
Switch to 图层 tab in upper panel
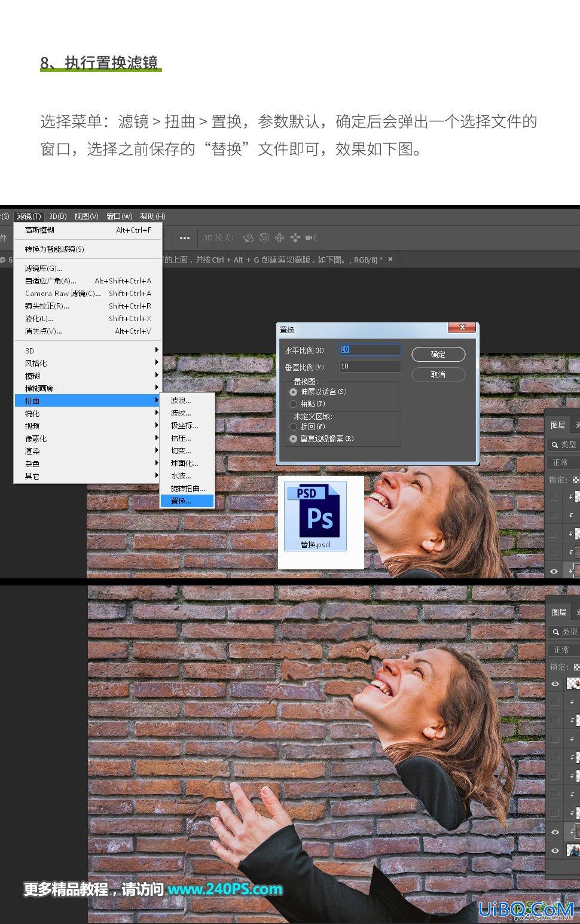pos(558,425)
